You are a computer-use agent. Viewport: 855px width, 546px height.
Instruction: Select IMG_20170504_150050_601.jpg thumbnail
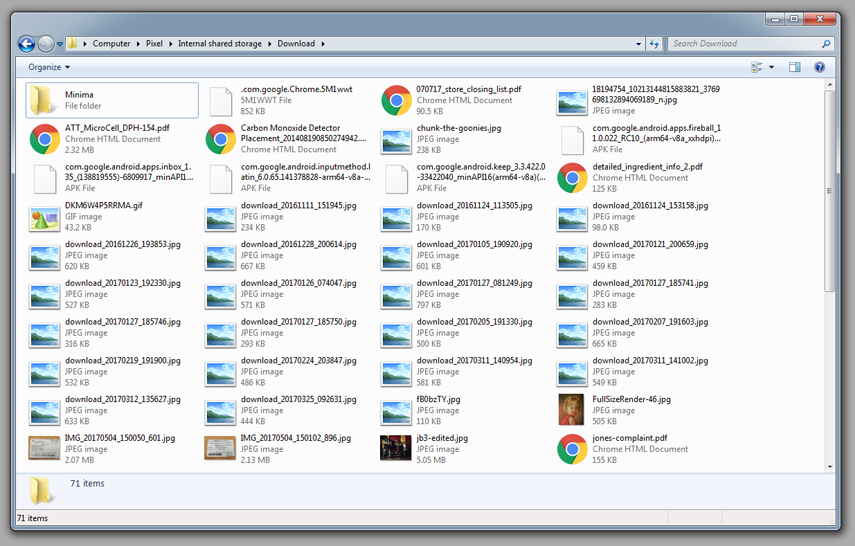(45, 448)
